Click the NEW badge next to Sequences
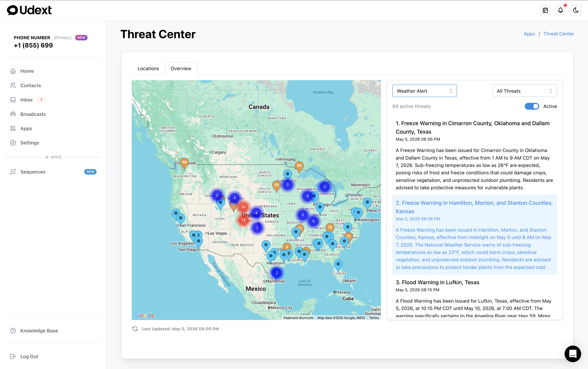 point(90,172)
